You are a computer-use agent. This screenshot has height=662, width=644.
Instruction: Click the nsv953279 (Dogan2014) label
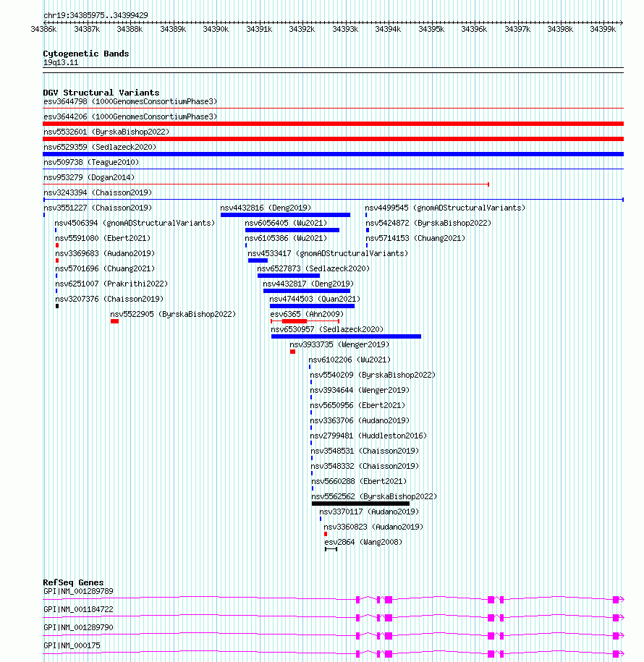(89, 178)
